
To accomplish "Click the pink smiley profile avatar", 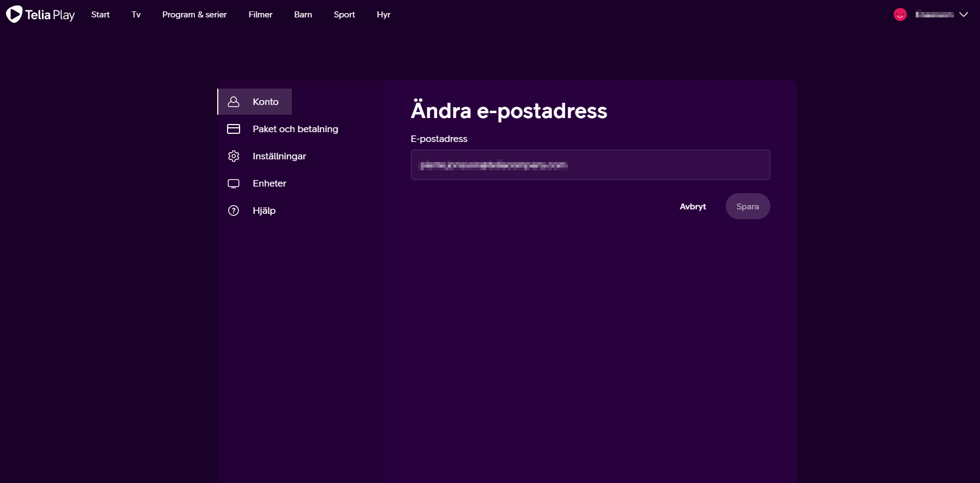I will point(900,15).
